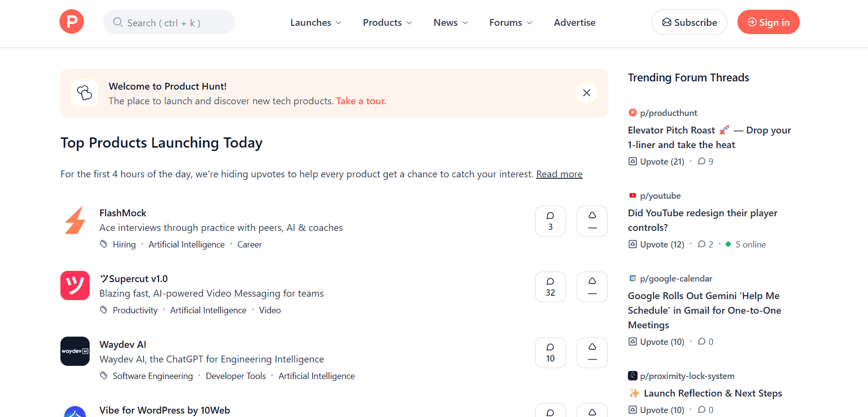Open the p/proximity-lock-system forum

(687, 376)
